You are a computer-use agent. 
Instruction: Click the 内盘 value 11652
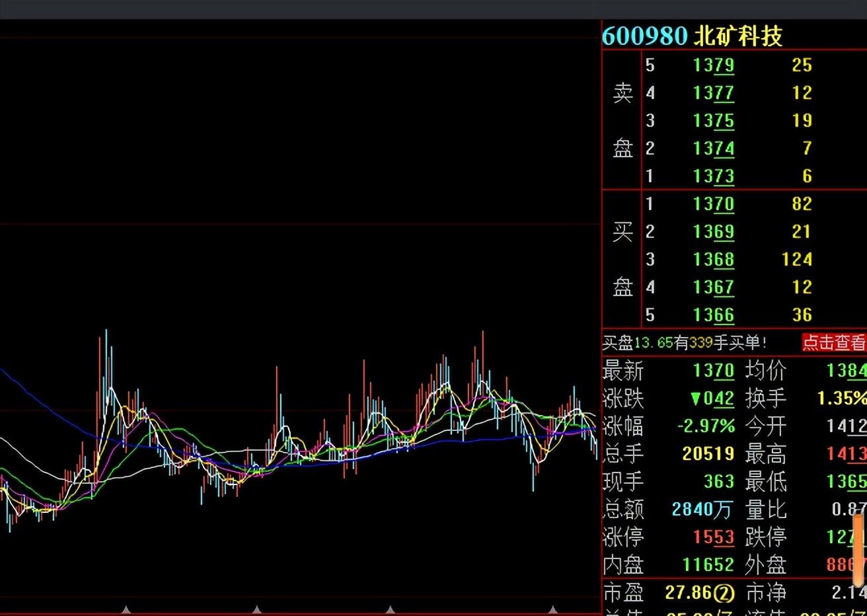[708, 565]
